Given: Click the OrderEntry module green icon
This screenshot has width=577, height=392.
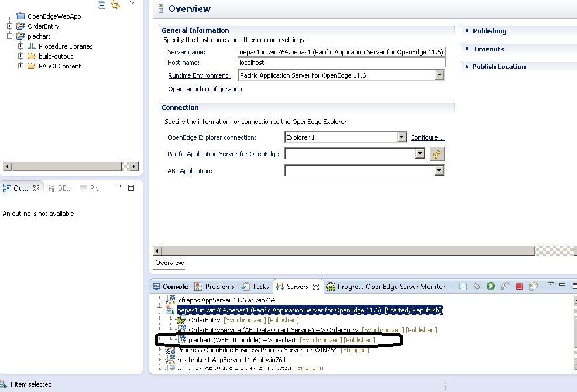Looking at the screenshot, I should (x=181, y=320).
